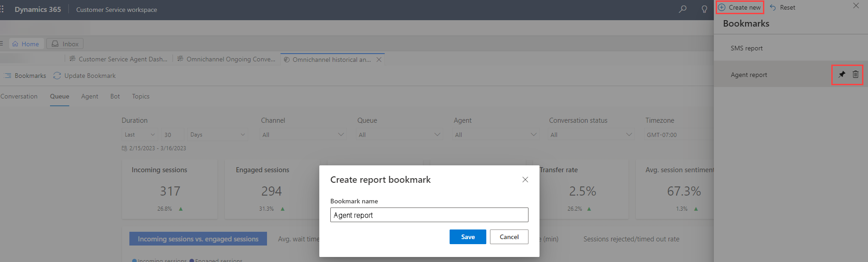
Task: Click into the Bookmark name field
Action: 429,215
